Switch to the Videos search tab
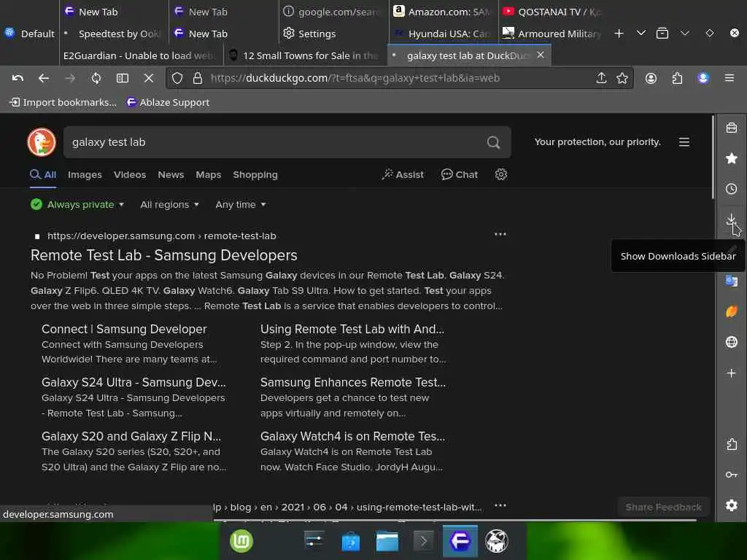The image size is (747, 560). 130,175
